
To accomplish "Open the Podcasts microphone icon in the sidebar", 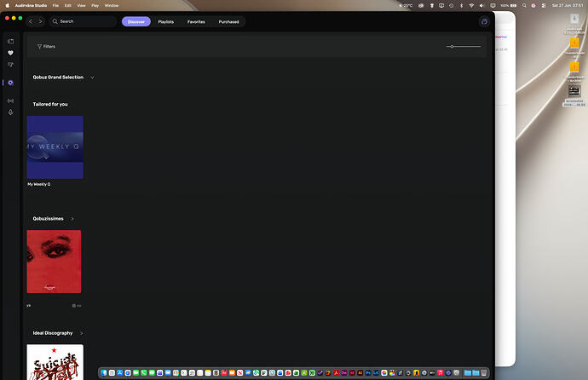I will click(x=10, y=112).
